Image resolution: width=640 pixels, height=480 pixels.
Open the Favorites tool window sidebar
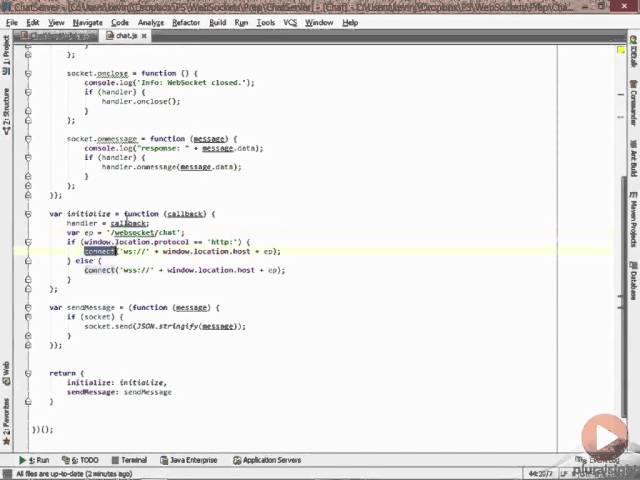click(x=6, y=421)
